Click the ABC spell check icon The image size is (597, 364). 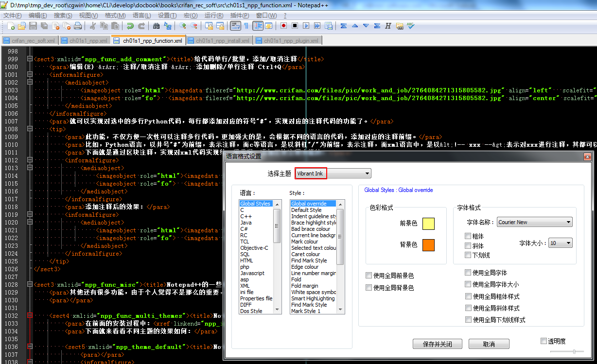410,26
